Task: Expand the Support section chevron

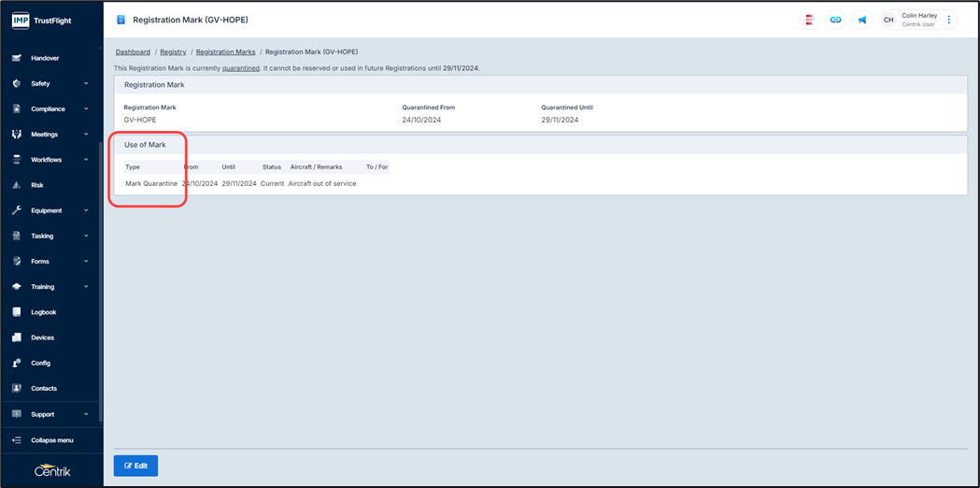Action: click(86, 414)
